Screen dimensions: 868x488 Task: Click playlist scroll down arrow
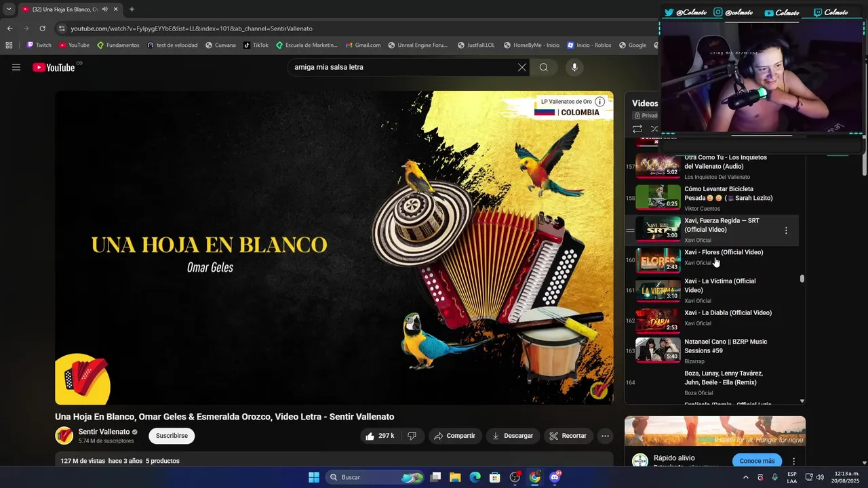pos(802,401)
